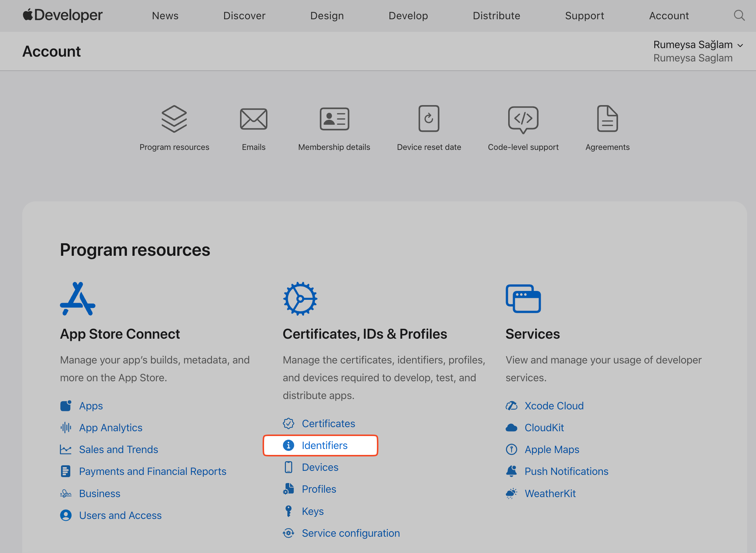
Task: Click the Push Notifications bell icon
Action: 512,471
